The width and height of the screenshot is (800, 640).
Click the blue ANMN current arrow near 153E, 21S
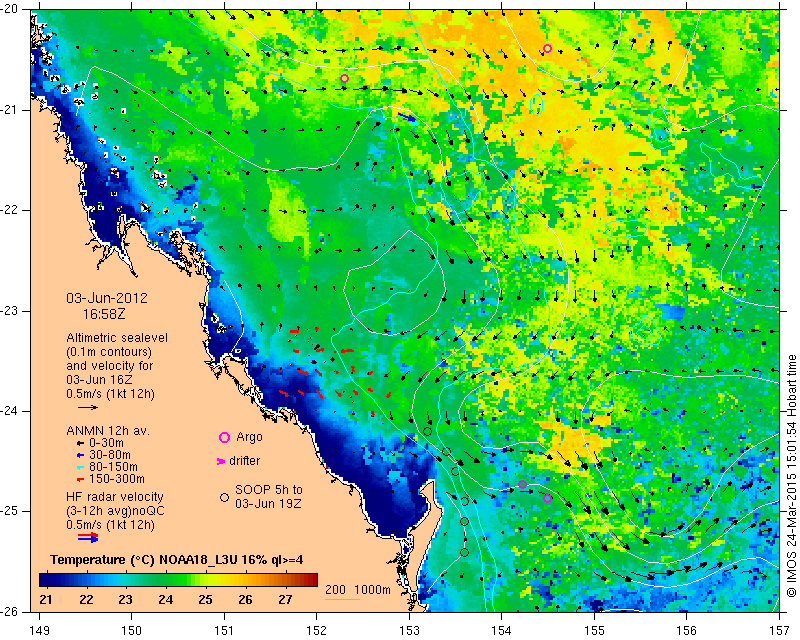tap(407, 117)
